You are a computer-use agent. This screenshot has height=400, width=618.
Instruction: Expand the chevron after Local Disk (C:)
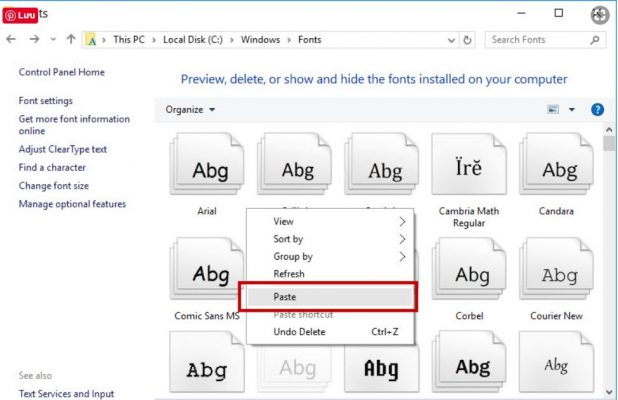pos(232,40)
